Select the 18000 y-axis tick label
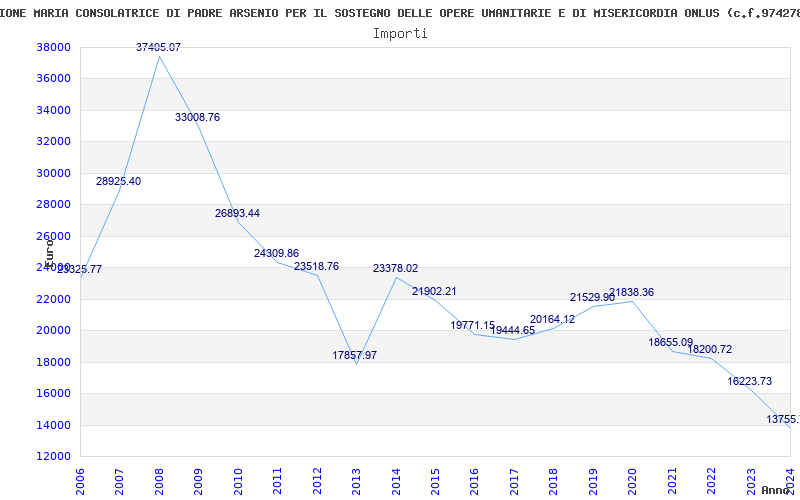Image resolution: width=800 pixels, height=500 pixels. (53, 362)
